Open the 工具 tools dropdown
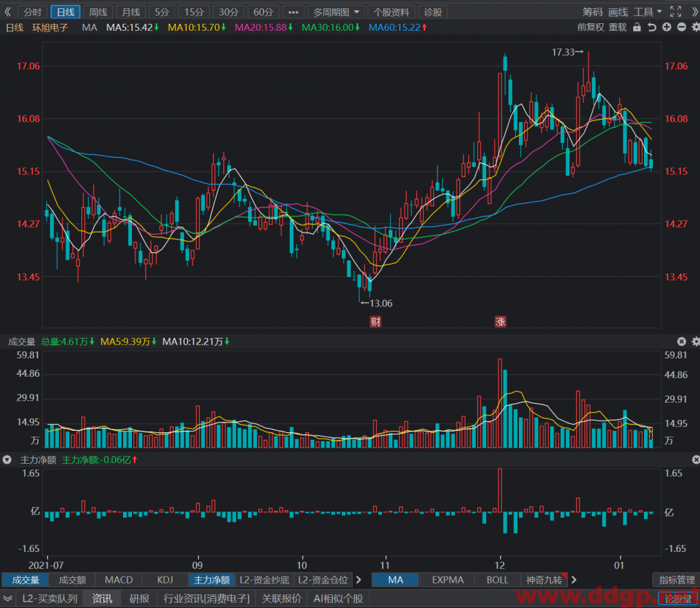Image resolution: width=700 pixels, height=608 pixels. coord(648,12)
